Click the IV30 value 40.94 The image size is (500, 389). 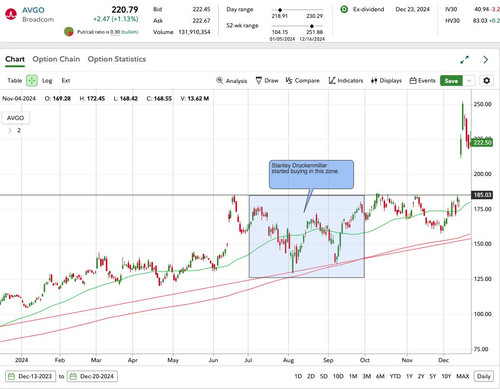coord(482,9)
